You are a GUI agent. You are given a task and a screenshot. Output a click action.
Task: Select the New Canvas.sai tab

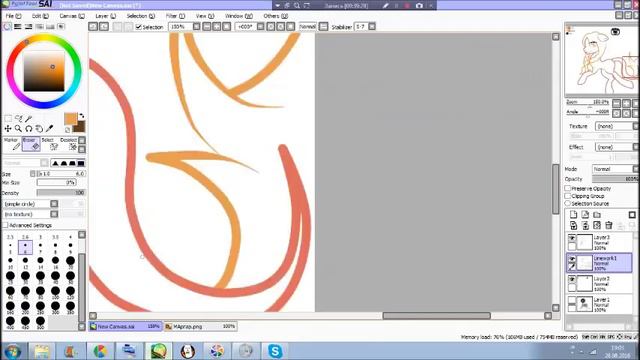click(125, 327)
